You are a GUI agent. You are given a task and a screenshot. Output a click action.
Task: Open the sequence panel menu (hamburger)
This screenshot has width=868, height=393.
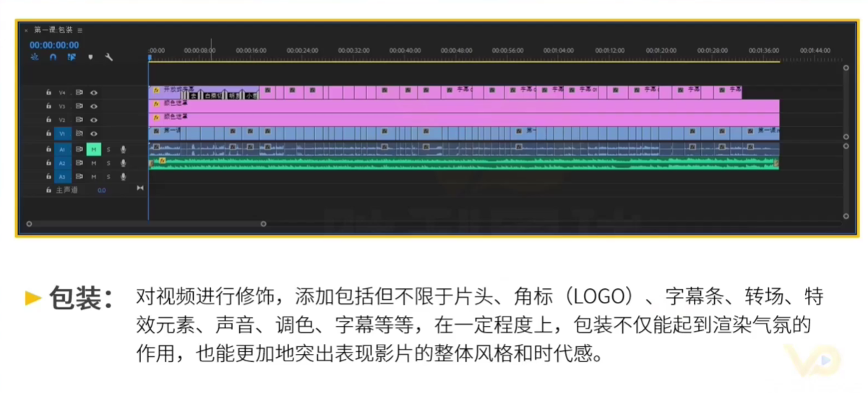tap(80, 30)
